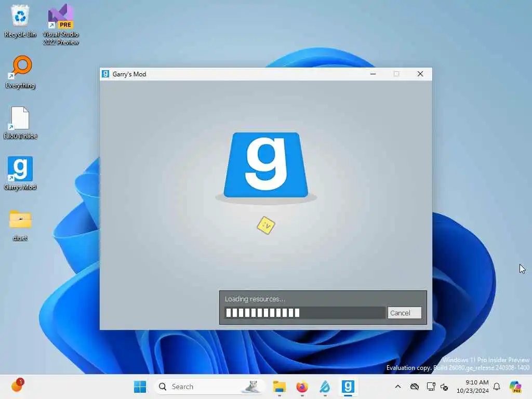The height and width of the screenshot is (399, 532).
Task: Click the large Garry's Mod logo
Action: (x=266, y=166)
